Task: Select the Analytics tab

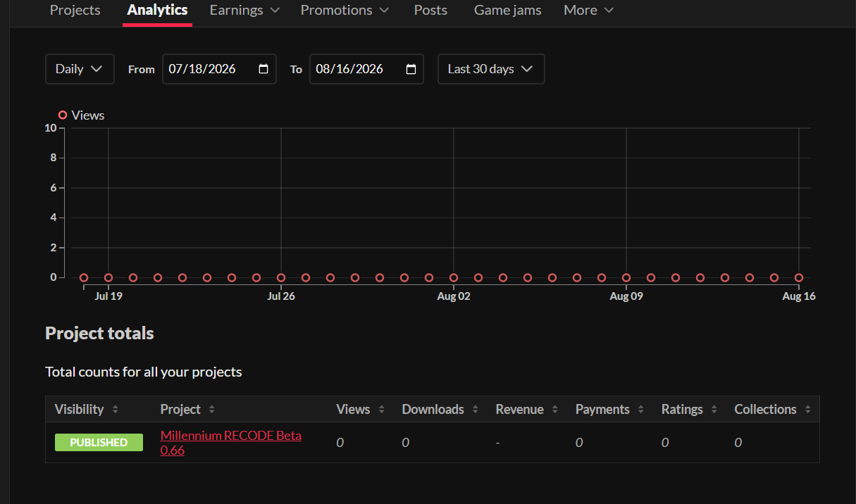Action: (157, 10)
